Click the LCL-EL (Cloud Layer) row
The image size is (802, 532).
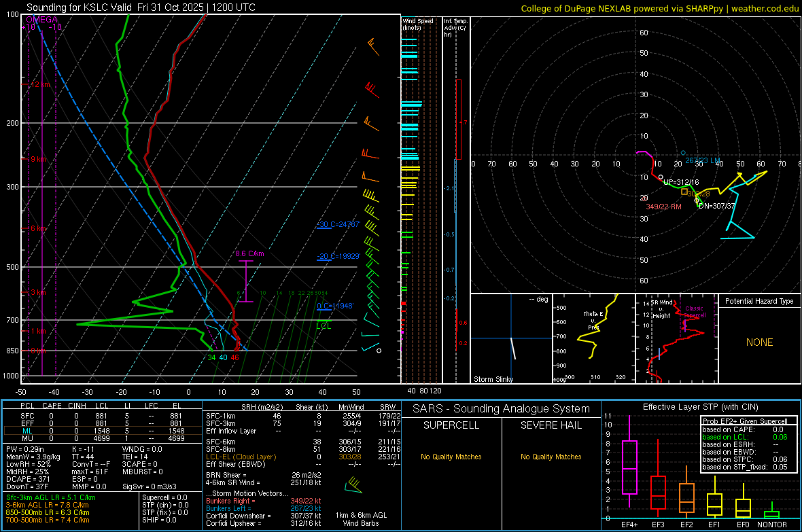point(303,457)
